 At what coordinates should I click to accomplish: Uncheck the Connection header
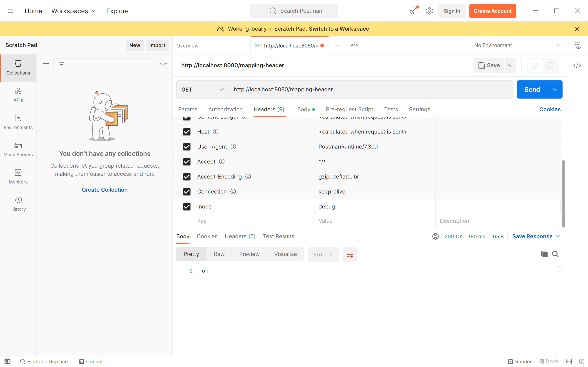[187, 192]
